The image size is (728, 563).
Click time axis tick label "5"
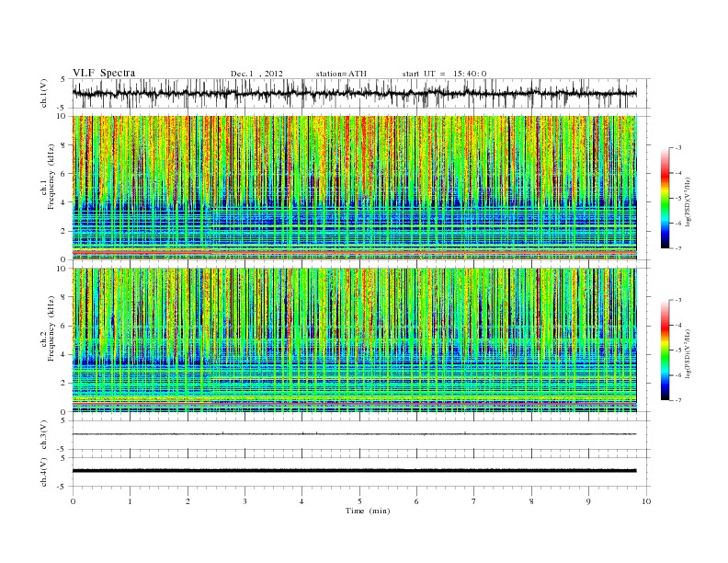click(x=359, y=501)
